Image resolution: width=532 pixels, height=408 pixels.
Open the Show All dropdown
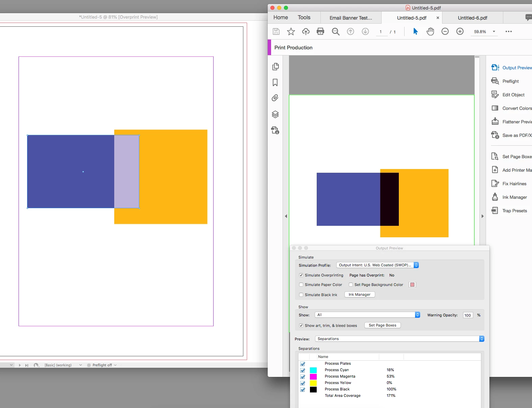[367, 315]
